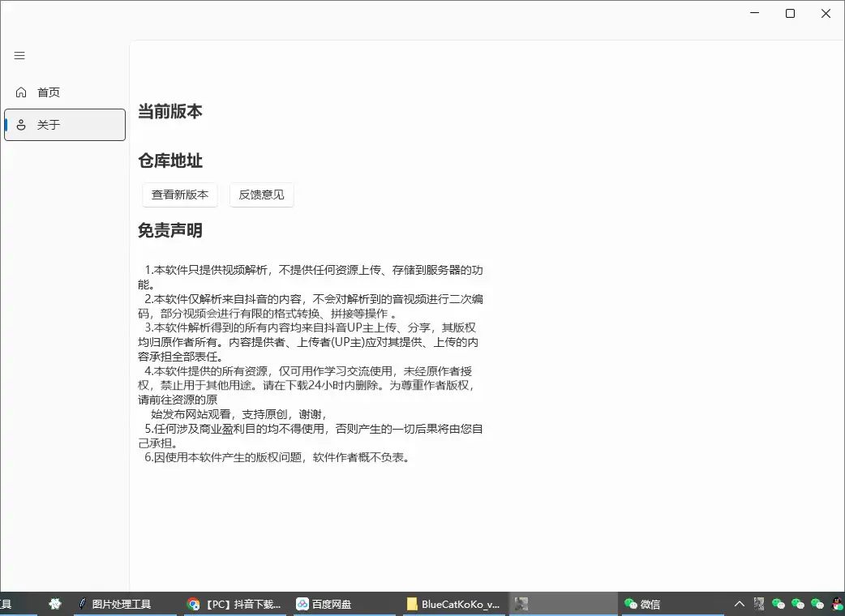Click the third WeChat icon in the system tray

pyautogui.click(x=817, y=604)
